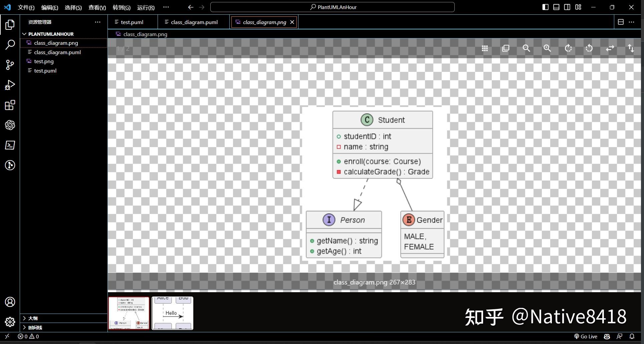
Task: Zoom out the image preview
Action: pos(526,48)
